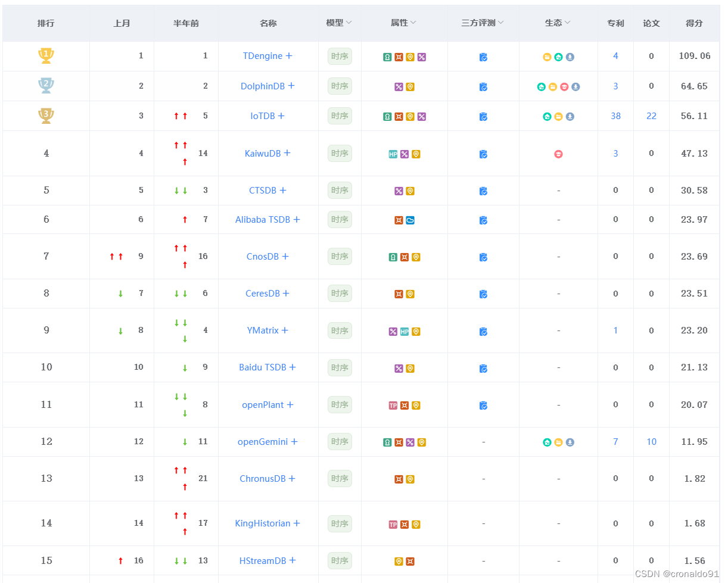
Task: Open the openGemini database link
Action: (x=263, y=442)
